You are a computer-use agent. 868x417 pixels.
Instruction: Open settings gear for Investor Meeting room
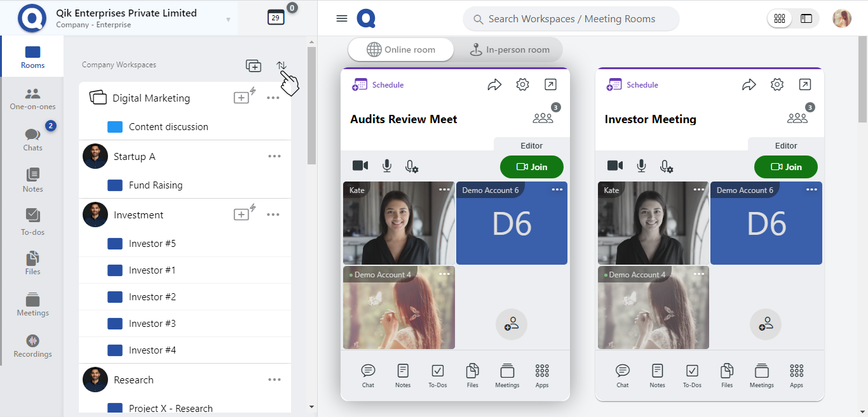tap(776, 85)
